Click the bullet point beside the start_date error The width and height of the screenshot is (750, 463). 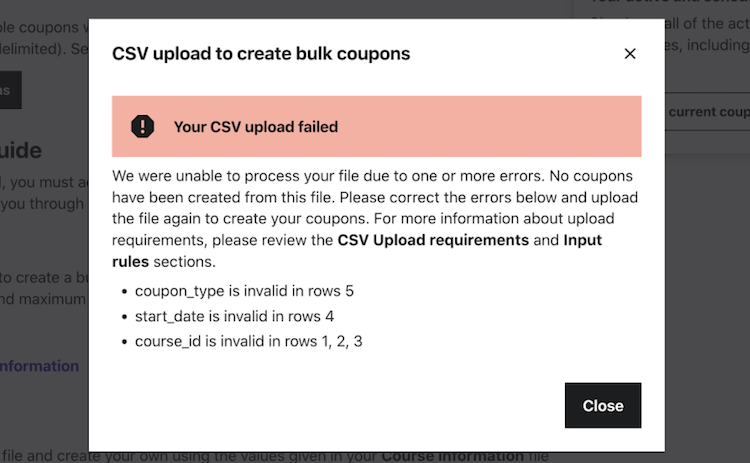[123, 316]
